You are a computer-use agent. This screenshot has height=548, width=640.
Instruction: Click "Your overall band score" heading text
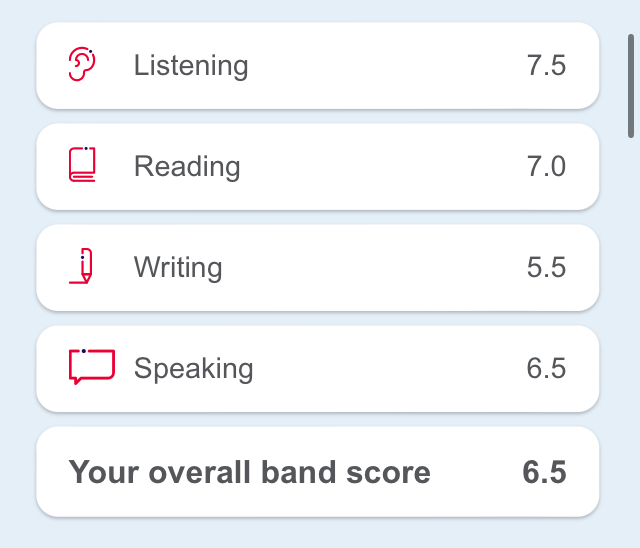click(x=249, y=472)
